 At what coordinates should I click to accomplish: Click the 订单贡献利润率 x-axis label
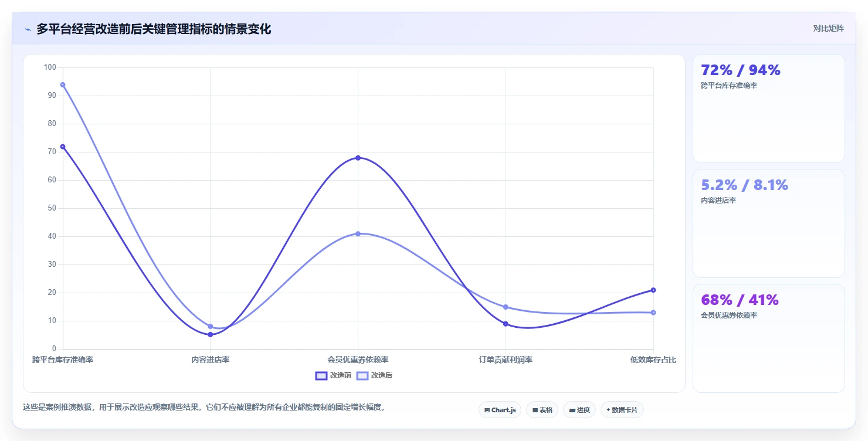point(506,359)
